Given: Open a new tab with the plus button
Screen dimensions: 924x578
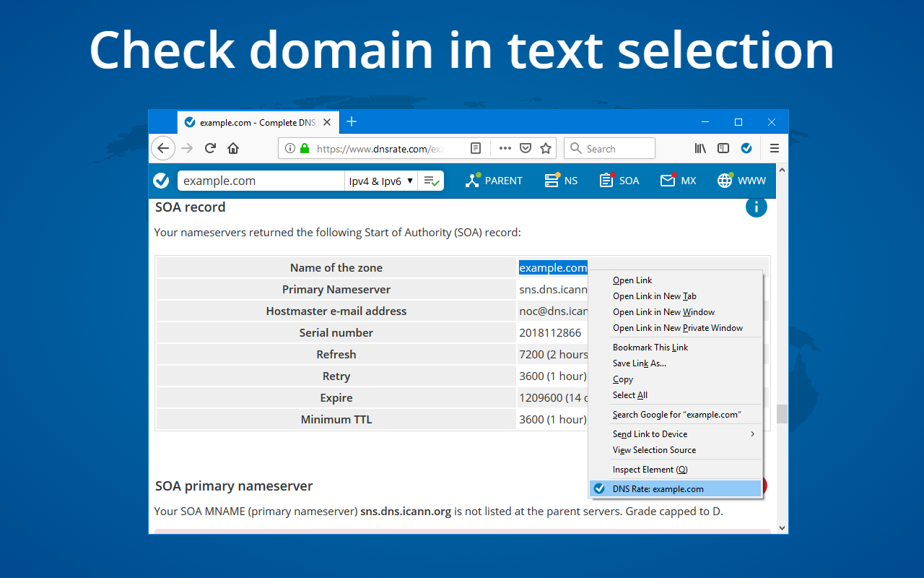Looking at the screenshot, I should [352, 121].
